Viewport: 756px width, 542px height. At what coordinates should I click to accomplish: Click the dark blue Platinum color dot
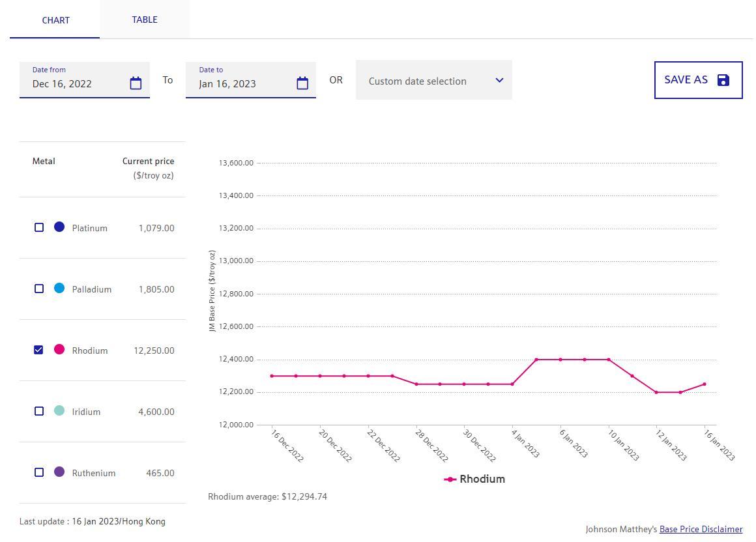coord(59,227)
